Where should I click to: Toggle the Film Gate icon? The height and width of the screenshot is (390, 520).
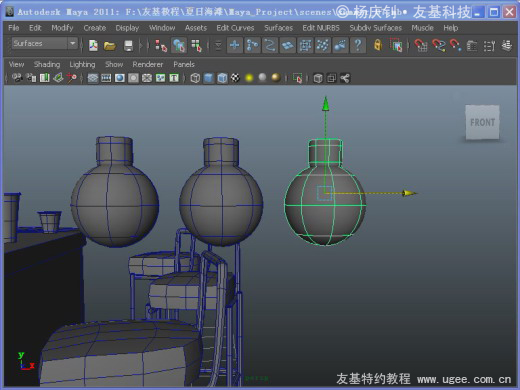pos(106,78)
